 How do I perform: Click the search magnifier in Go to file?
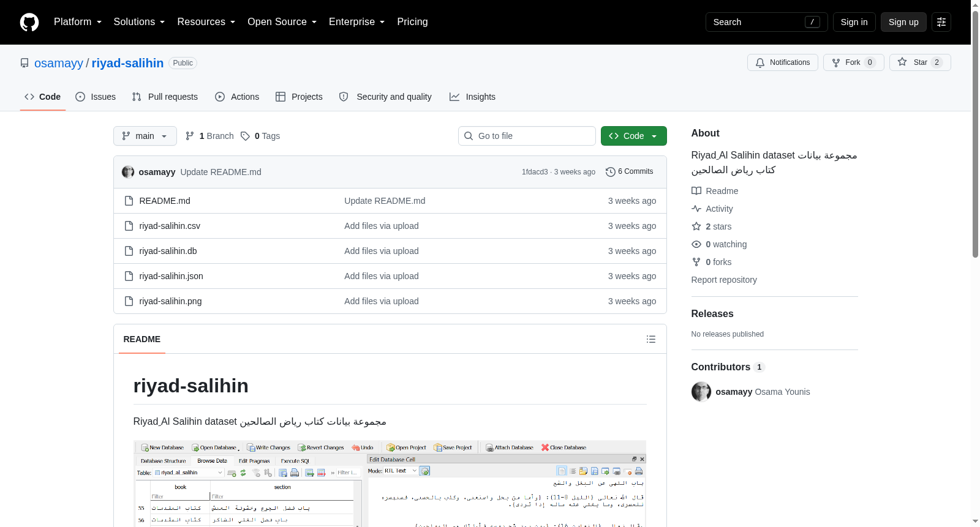pyautogui.click(x=469, y=136)
